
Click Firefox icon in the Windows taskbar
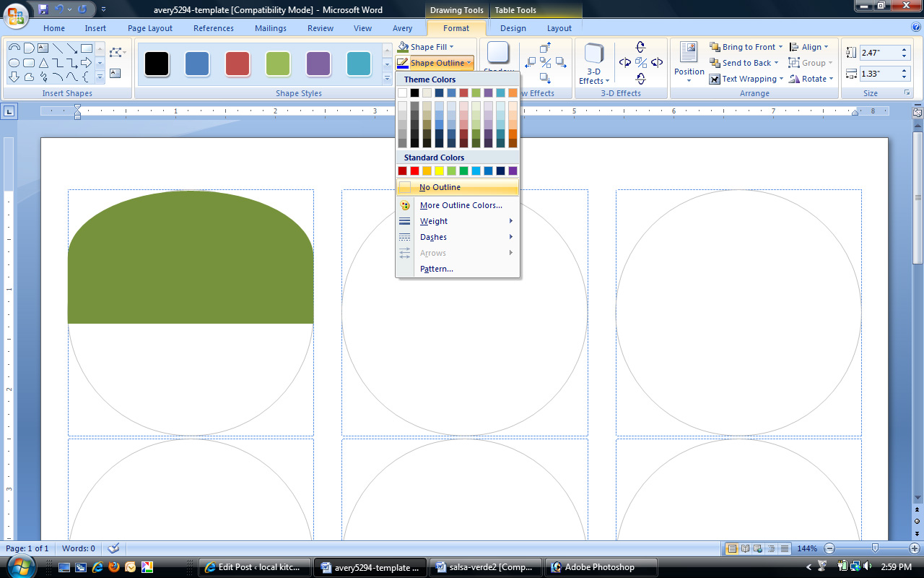(x=114, y=567)
